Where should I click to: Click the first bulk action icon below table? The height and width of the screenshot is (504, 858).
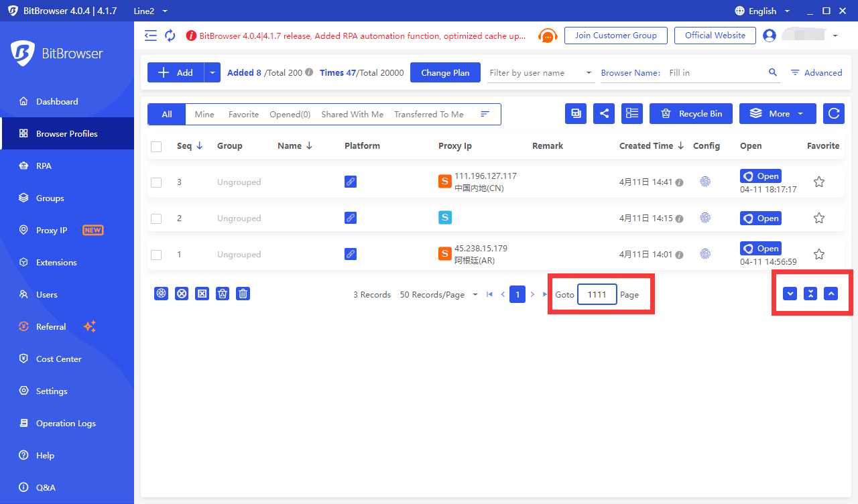pos(161,294)
